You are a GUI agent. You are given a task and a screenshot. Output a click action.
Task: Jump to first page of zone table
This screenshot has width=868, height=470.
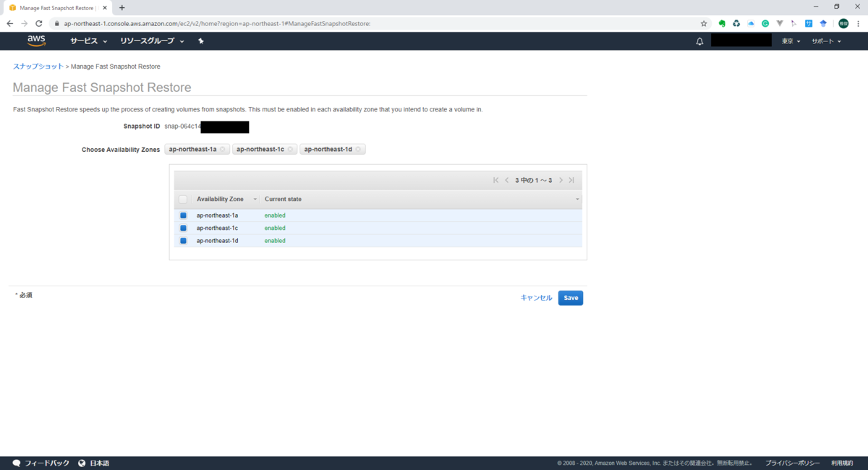pyautogui.click(x=495, y=180)
